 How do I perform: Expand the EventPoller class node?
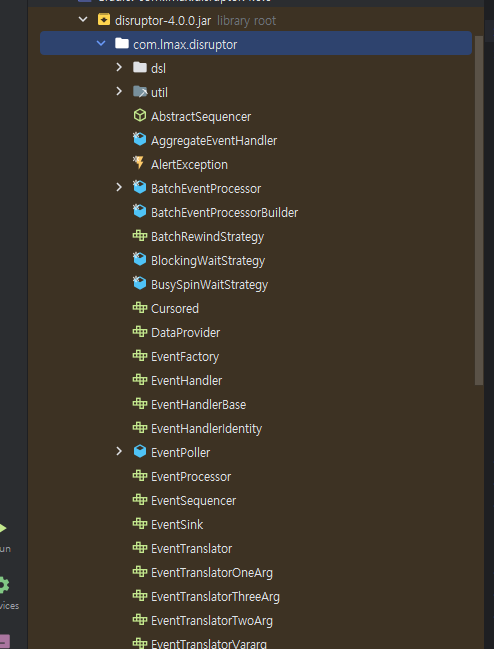click(x=119, y=451)
